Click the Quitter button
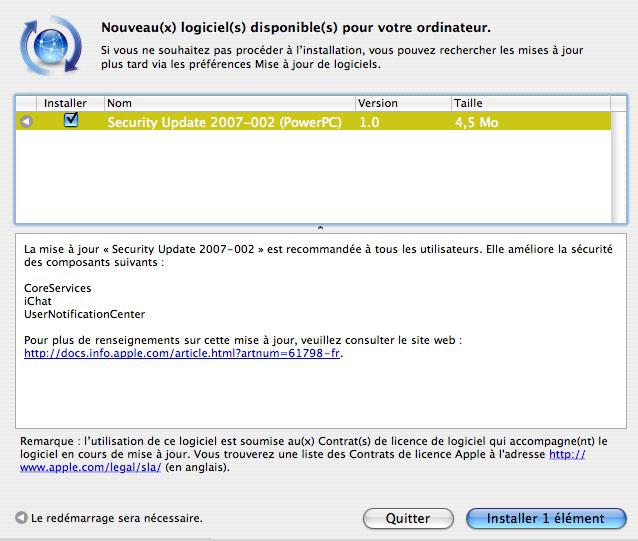 tap(408, 518)
